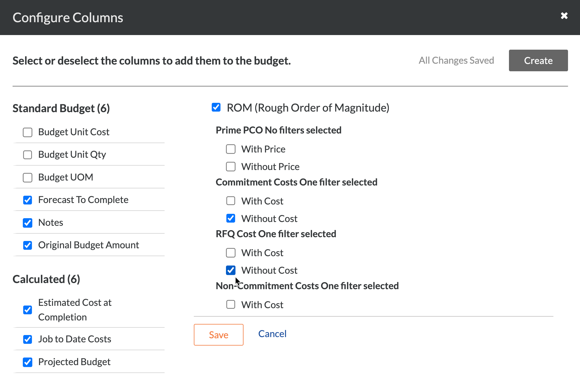
Task: Close the Configure Columns dialog
Action: coord(564,16)
